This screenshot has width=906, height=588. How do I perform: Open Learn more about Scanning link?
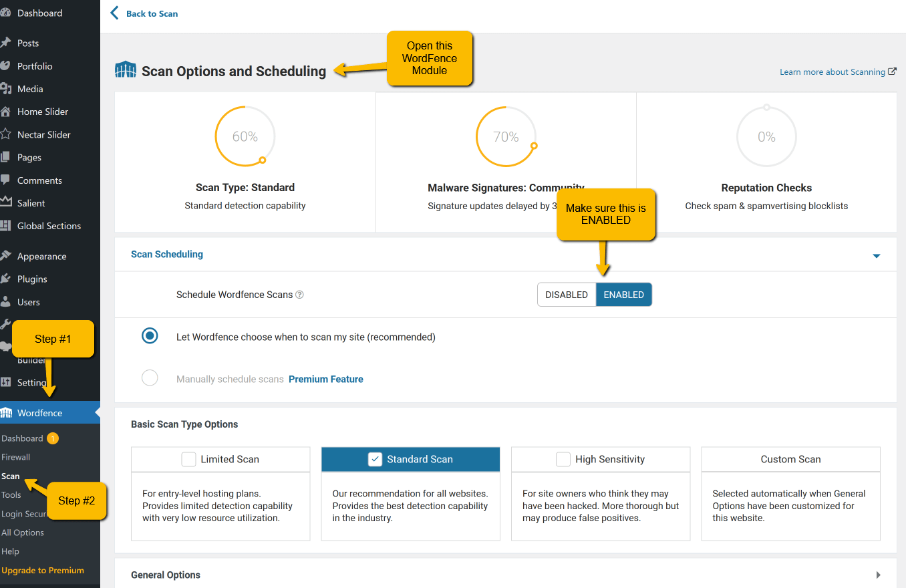[833, 71]
